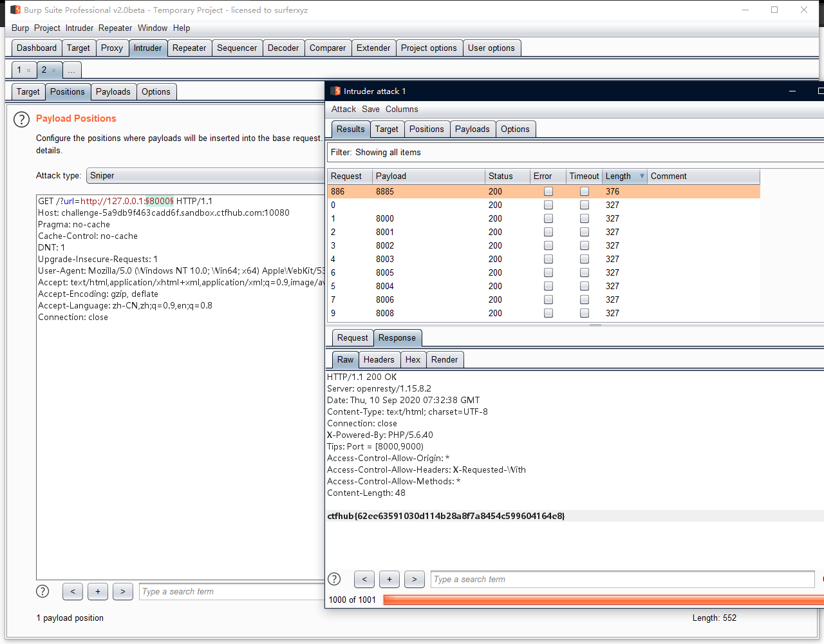The width and height of the screenshot is (824, 644).
Task: Toggle Error checkbox for request 0
Action: (x=548, y=205)
